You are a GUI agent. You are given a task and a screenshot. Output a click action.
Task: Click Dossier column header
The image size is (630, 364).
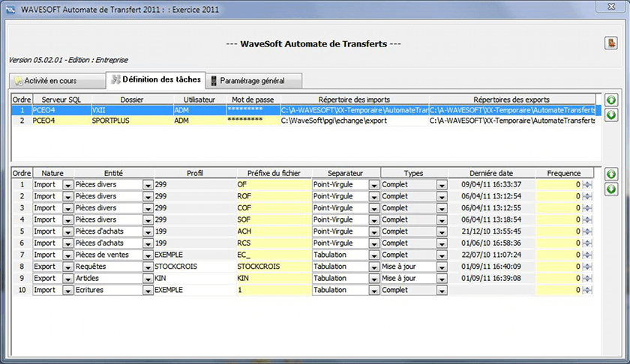pos(132,100)
